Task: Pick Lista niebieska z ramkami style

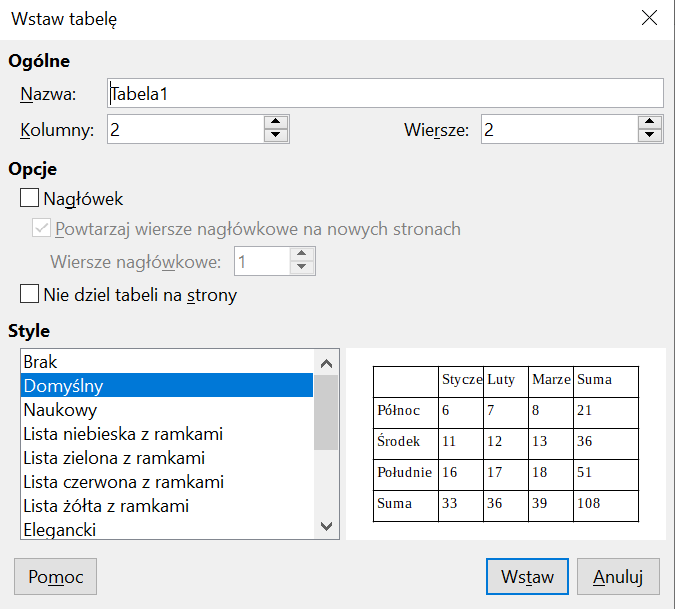Action: (x=166, y=434)
